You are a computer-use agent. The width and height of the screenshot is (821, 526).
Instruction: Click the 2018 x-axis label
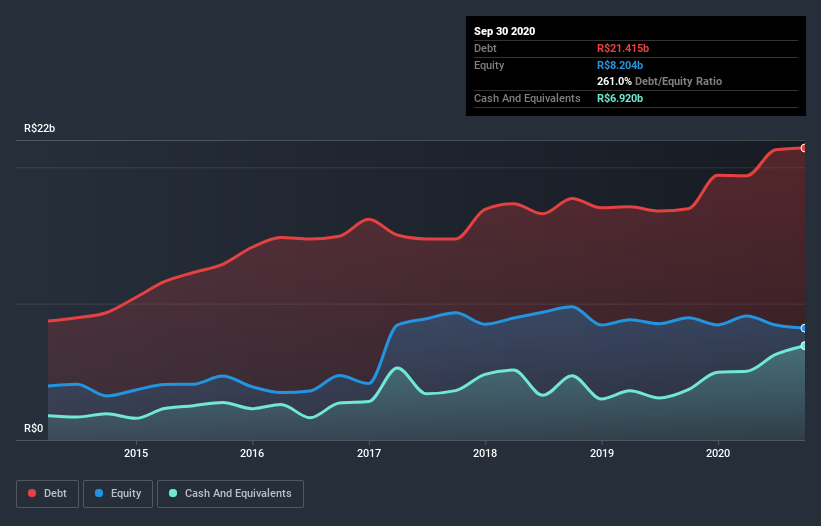click(485, 453)
